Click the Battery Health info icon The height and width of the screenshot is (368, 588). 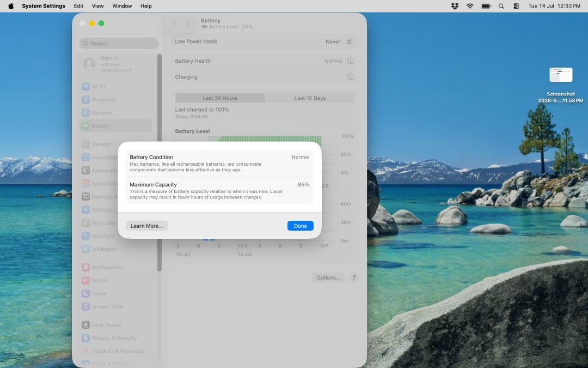(x=350, y=61)
